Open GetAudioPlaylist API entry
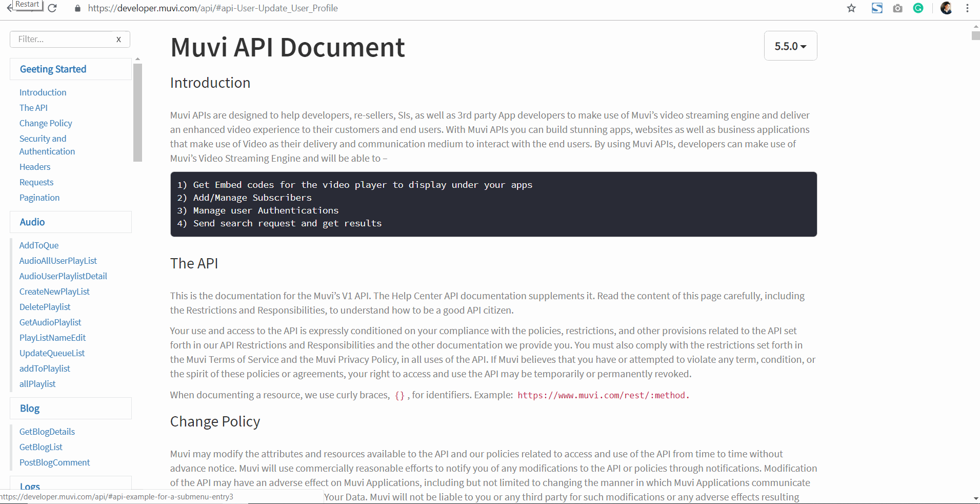 pos(50,322)
